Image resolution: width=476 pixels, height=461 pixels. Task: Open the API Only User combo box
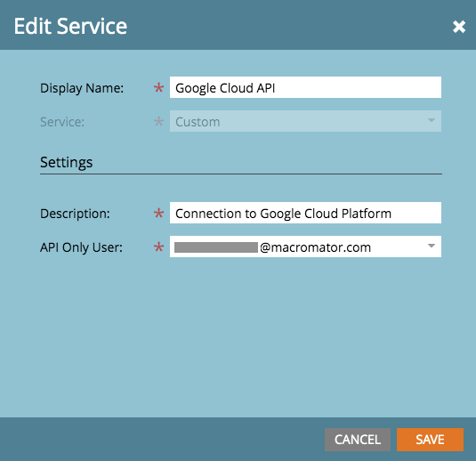(x=305, y=247)
